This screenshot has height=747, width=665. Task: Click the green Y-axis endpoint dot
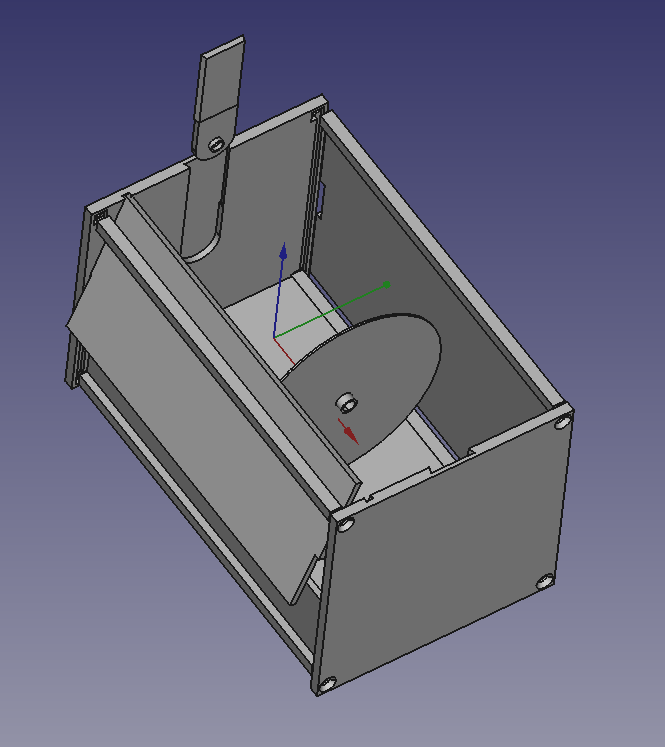pos(387,285)
